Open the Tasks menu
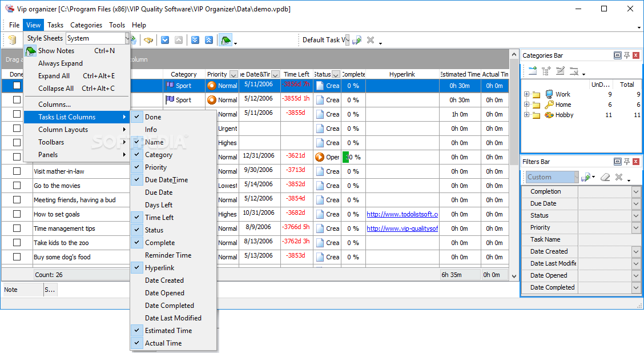Screen dimensions: 644x353 pos(55,25)
